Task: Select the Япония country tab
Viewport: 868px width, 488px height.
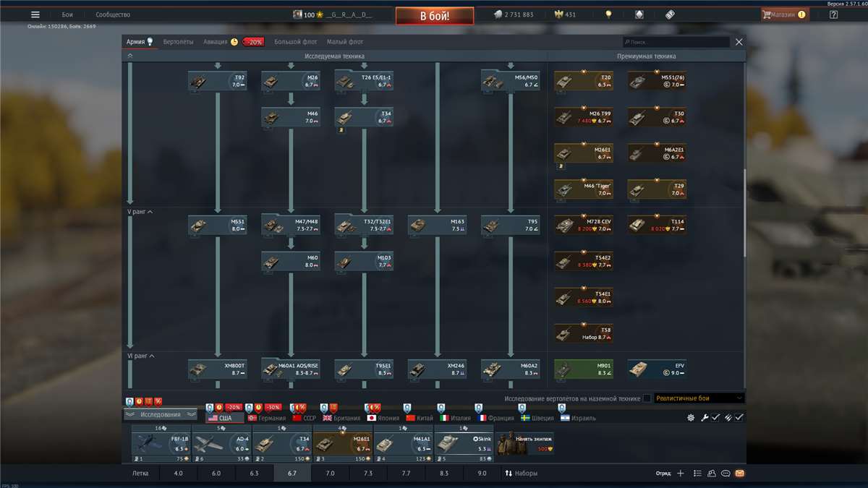Action: coord(383,418)
